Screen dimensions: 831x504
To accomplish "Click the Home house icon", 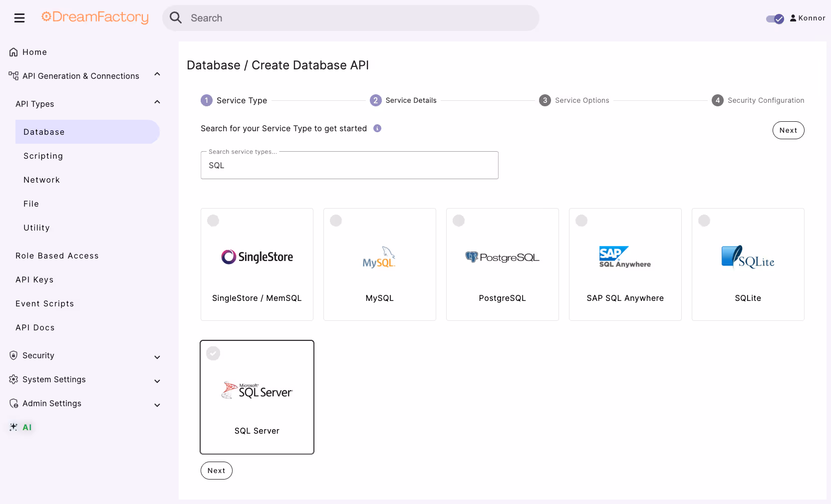I will (x=13, y=52).
